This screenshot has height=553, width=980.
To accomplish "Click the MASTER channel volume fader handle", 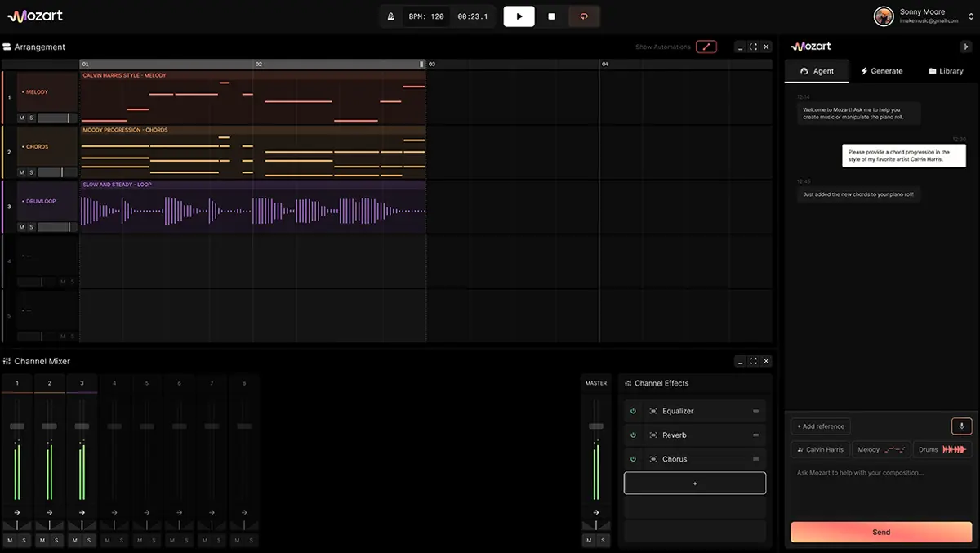I will tap(596, 426).
